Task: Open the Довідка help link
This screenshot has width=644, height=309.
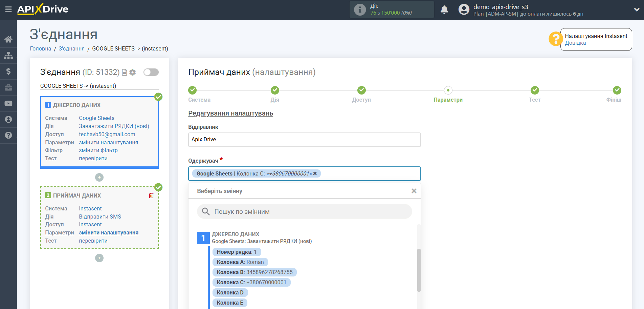Action: (x=575, y=43)
